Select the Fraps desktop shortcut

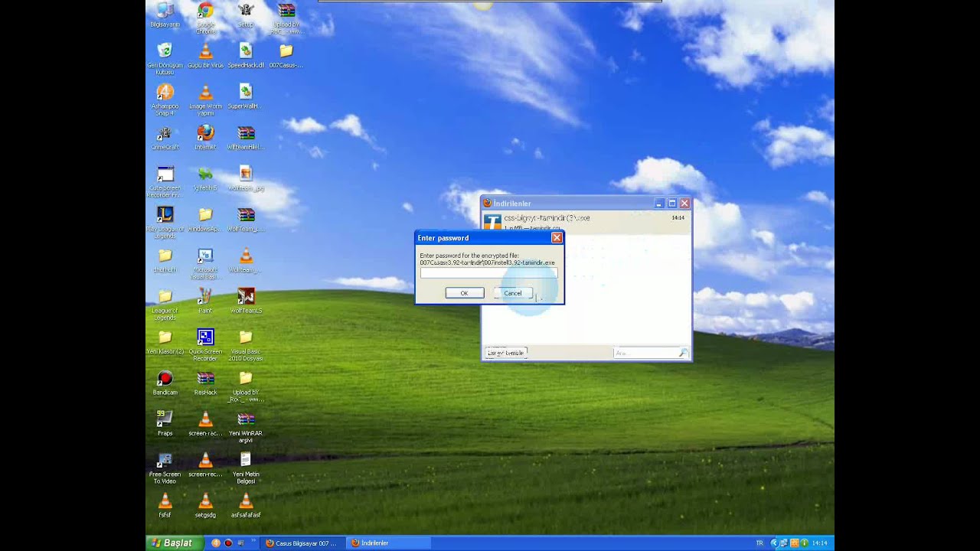pos(165,424)
